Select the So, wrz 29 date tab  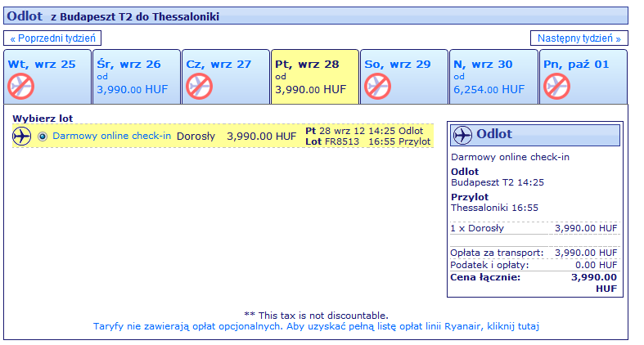(x=404, y=77)
